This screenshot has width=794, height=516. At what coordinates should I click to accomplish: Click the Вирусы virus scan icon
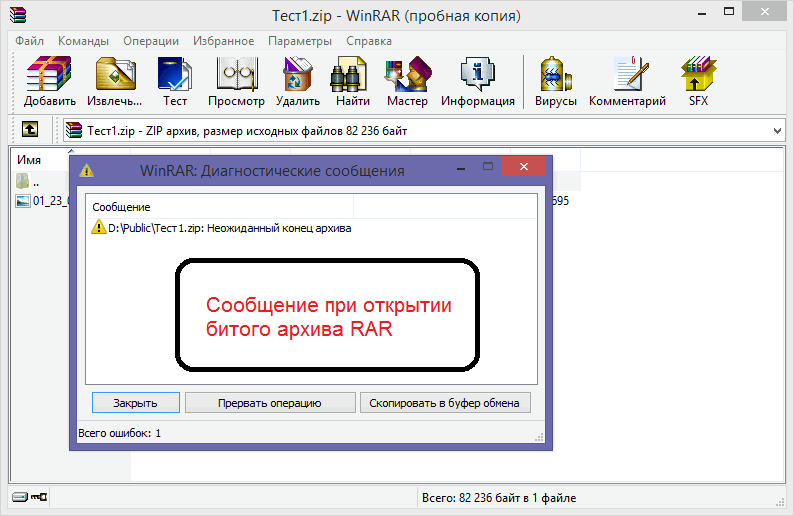555,82
